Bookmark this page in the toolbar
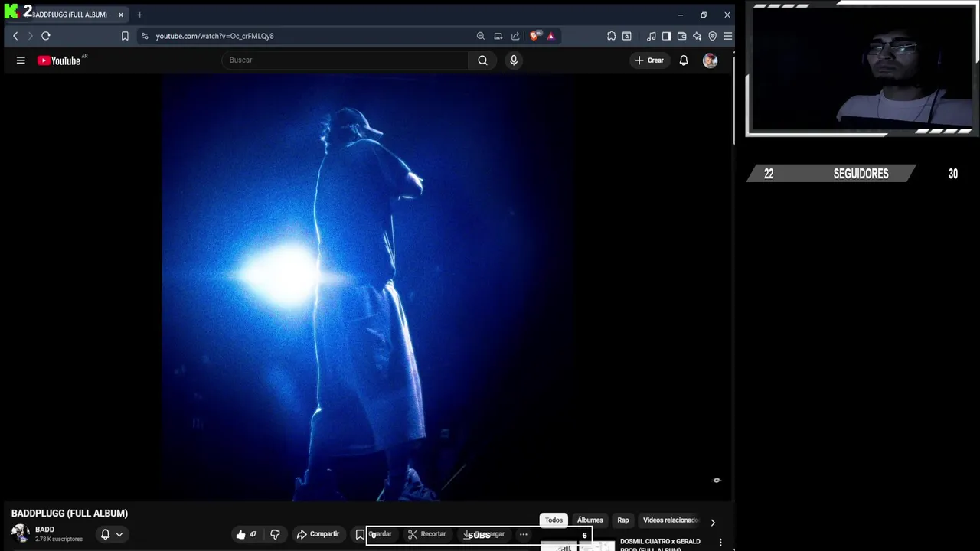 click(x=125, y=36)
